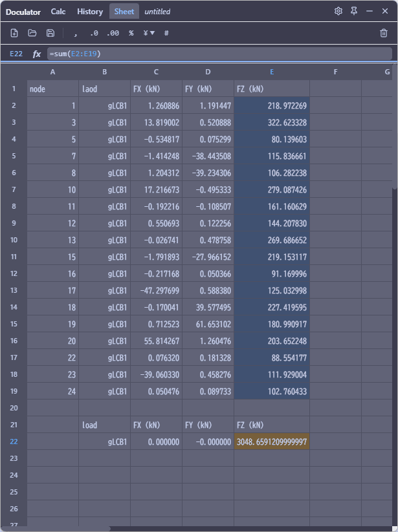Set two decimal places format (.00)
This screenshot has height=532, width=398.
point(113,33)
